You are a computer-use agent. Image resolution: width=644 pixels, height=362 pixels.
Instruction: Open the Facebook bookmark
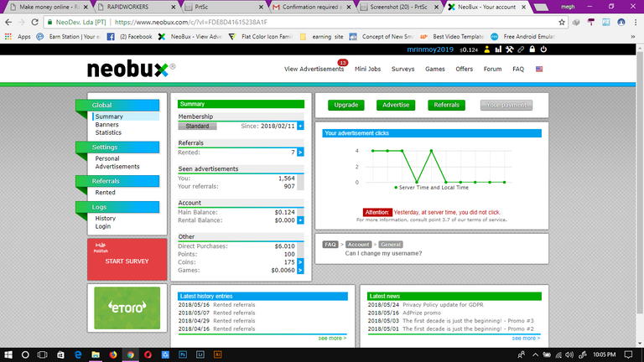click(129, 37)
